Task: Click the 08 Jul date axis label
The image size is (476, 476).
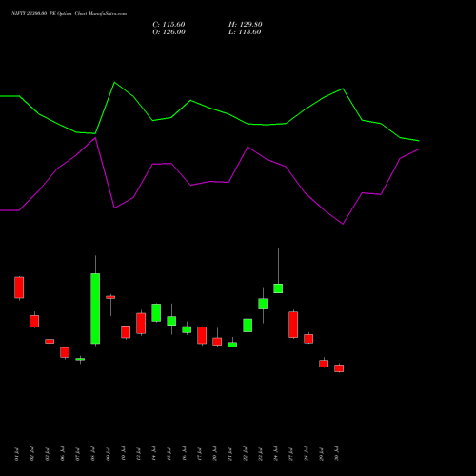Action: click(92, 454)
